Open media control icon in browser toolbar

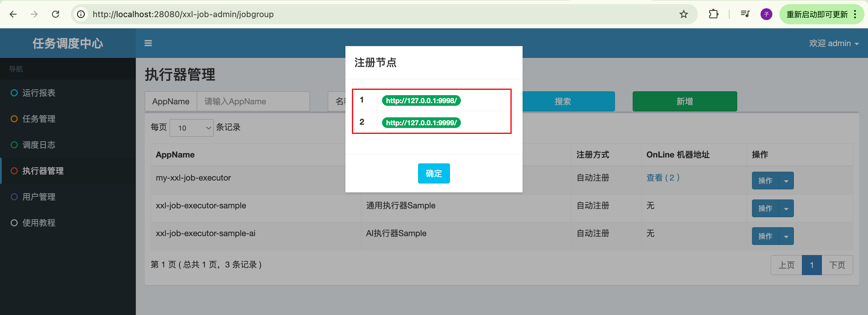pos(745,14)
